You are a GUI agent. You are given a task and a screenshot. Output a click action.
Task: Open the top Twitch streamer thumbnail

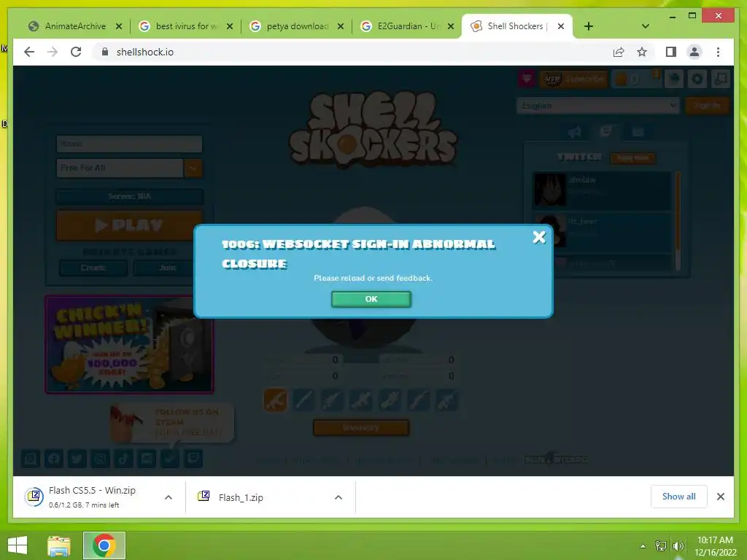click(550, 189)
